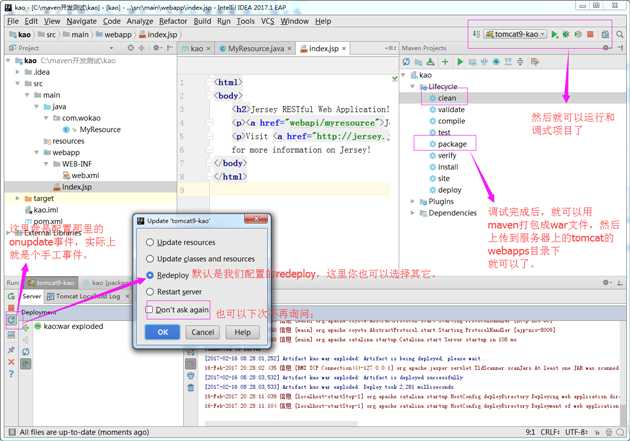630x441 pixels.
Task: Click the CRLF line separator in the status bar
Action: [550, 432]
